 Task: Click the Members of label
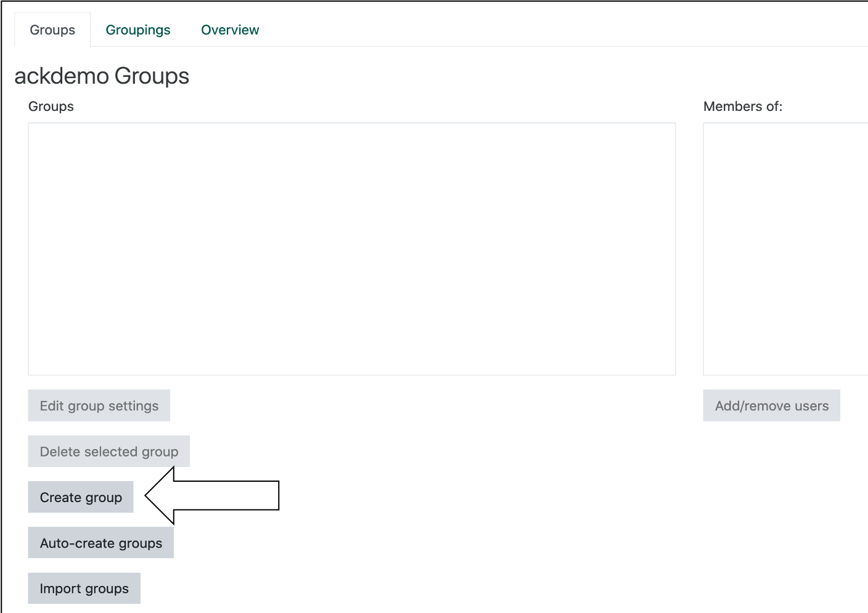point(742,106)
